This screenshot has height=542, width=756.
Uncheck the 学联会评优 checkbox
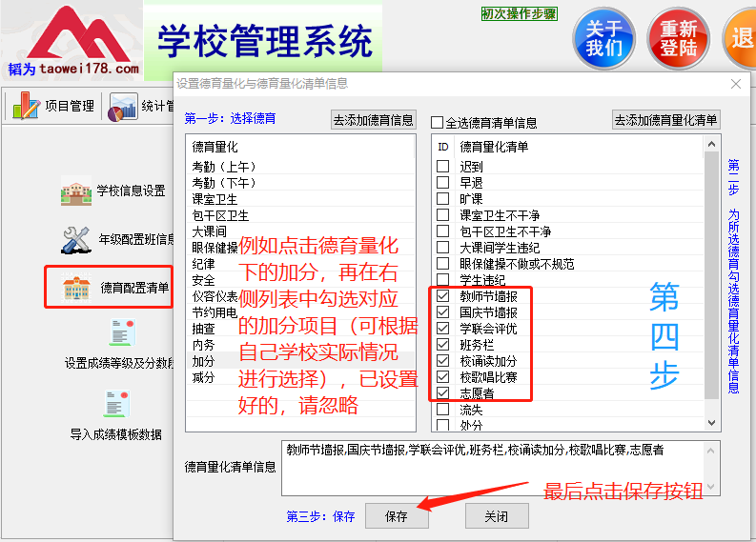point(442,328)
